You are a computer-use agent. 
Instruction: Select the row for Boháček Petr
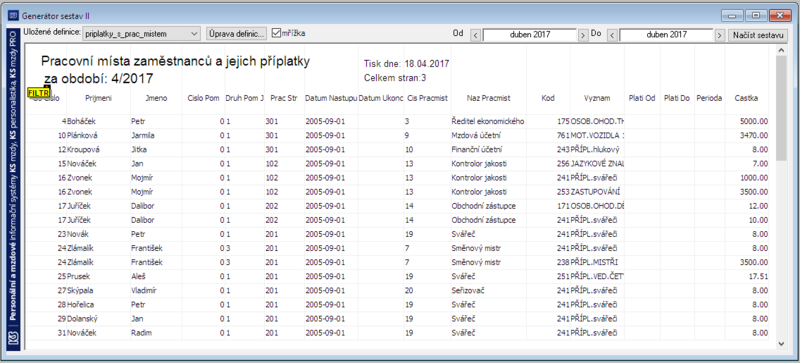(398, 122)
